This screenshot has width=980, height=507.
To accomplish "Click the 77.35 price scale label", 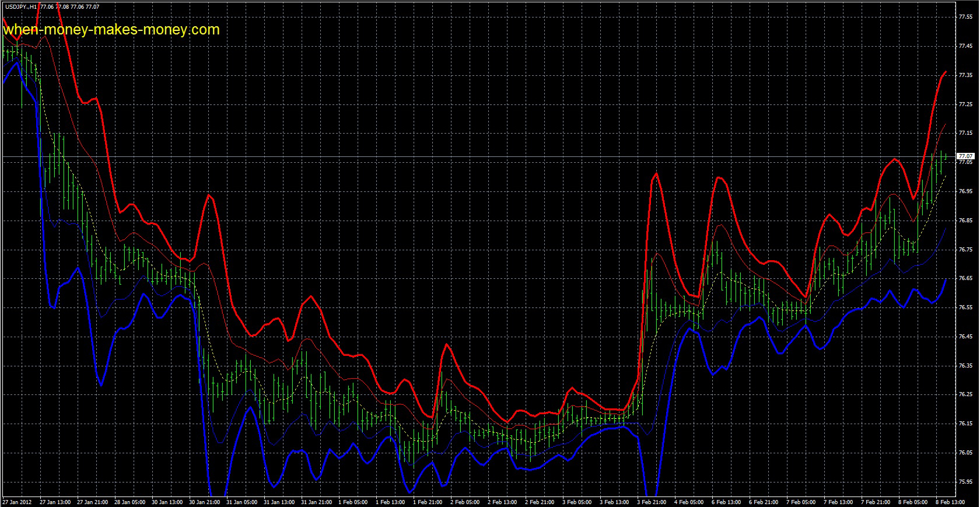I will click(x=965, y=75).
